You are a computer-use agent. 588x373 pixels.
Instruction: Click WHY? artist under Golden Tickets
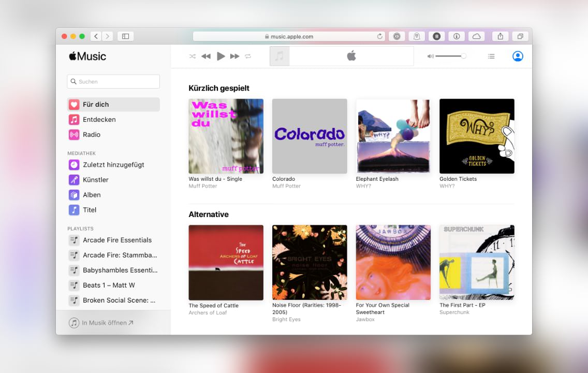(447, 186)
